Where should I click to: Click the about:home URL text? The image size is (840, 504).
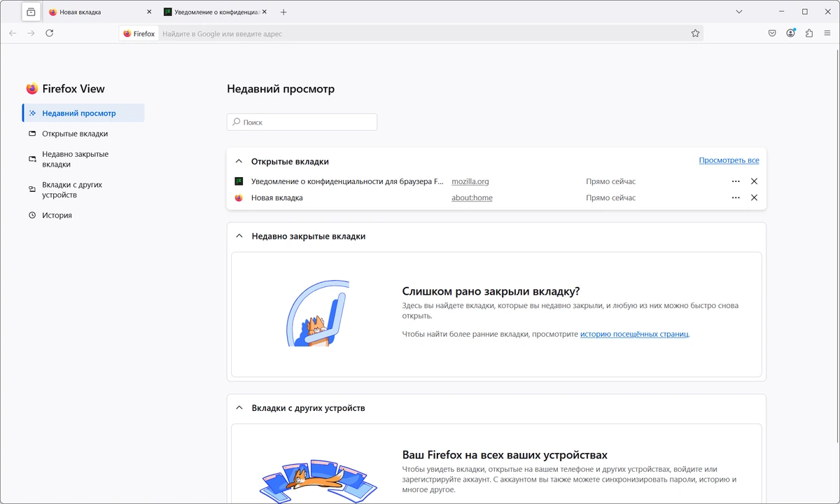pos(472,198)
